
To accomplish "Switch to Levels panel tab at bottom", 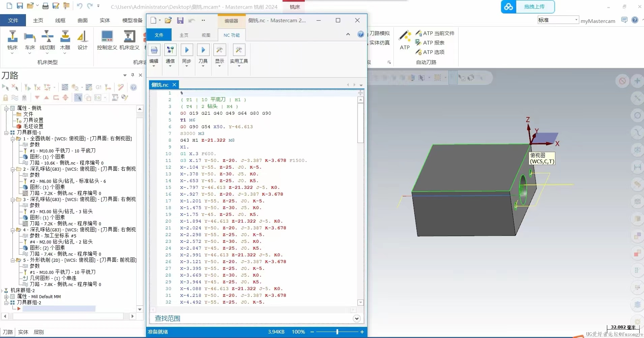I will pyautogui.click(x=38, y=332).
